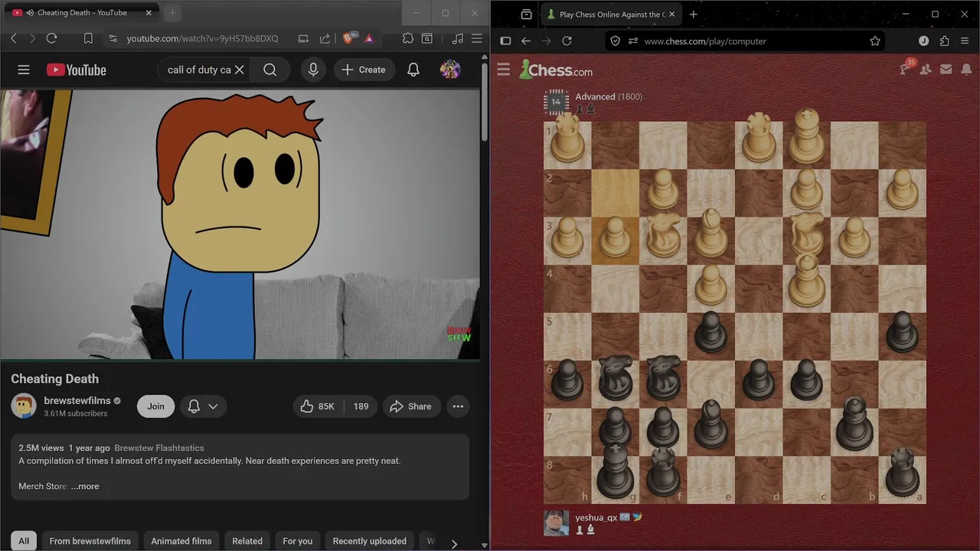Open Firefox extensions puzzle icon
Image resolution: width=980 pixels, height=551 pixels.
click(x=944, y=41)
